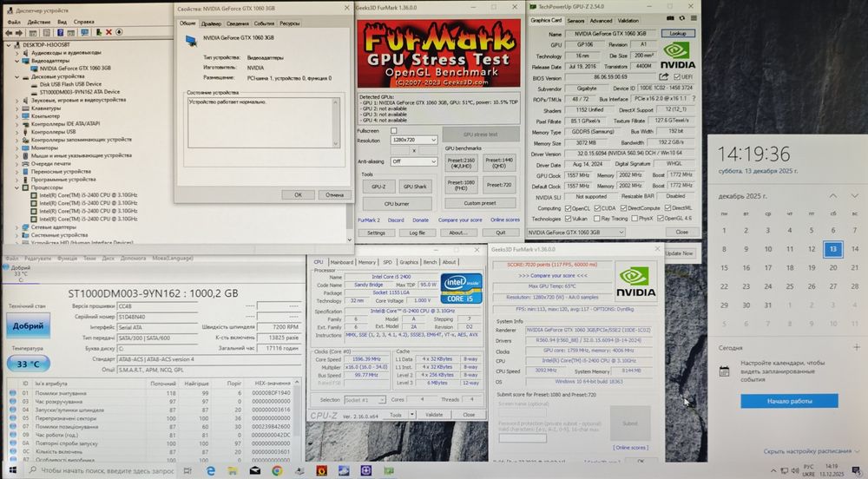Click the FurMark icon in the taskbar
Screen dimensions: 868x479
322,470
